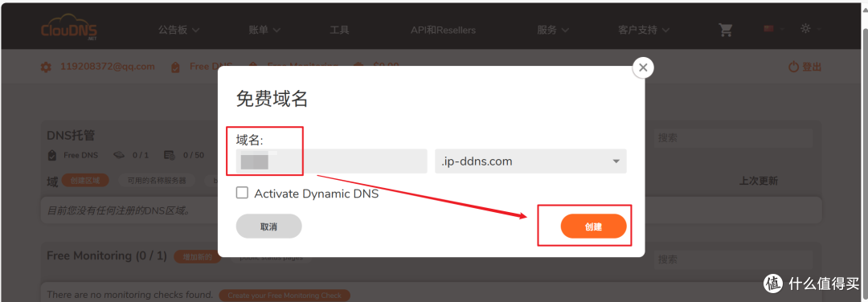The width and height of the screenshot is (868, 302).
Task: Click the DNS托管 heading
Action: tap(72, 136)
